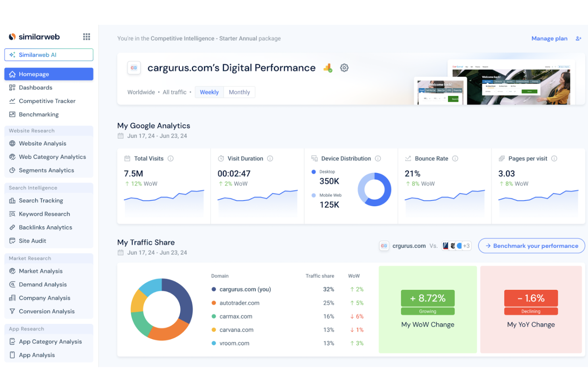This screenshot has width=588, height=392.
Task: Switch to Weekly data view
Action: pos(209,92)
